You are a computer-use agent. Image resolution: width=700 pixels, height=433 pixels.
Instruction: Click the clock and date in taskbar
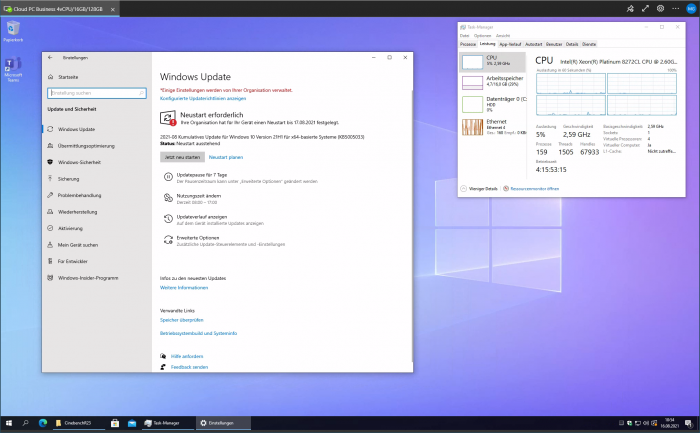point(670,423)
